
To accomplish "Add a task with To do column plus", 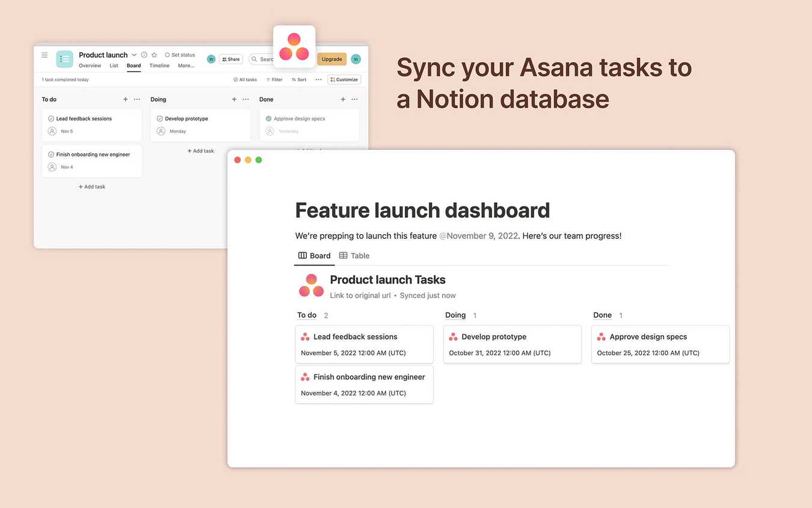I will coord(125,99).
